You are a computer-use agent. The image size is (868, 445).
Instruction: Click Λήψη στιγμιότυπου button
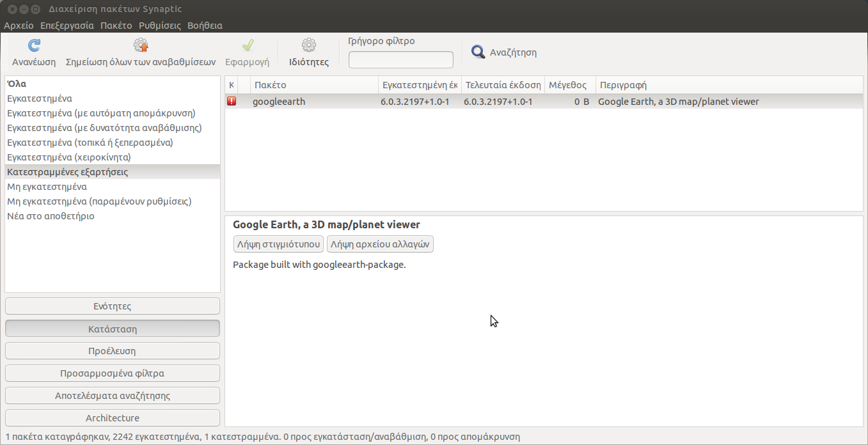278,244
